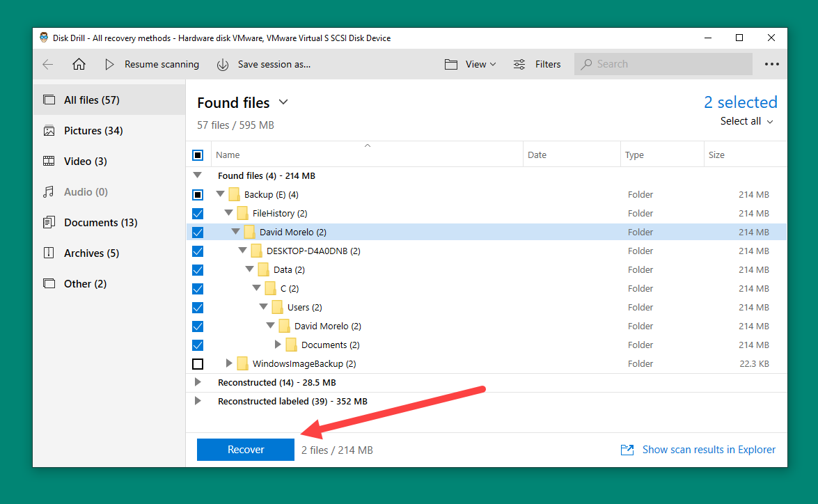The width and height of the screenshot is (818, 504).
Task: Click the All files sidebar icon
Action: tap(49, 100)
